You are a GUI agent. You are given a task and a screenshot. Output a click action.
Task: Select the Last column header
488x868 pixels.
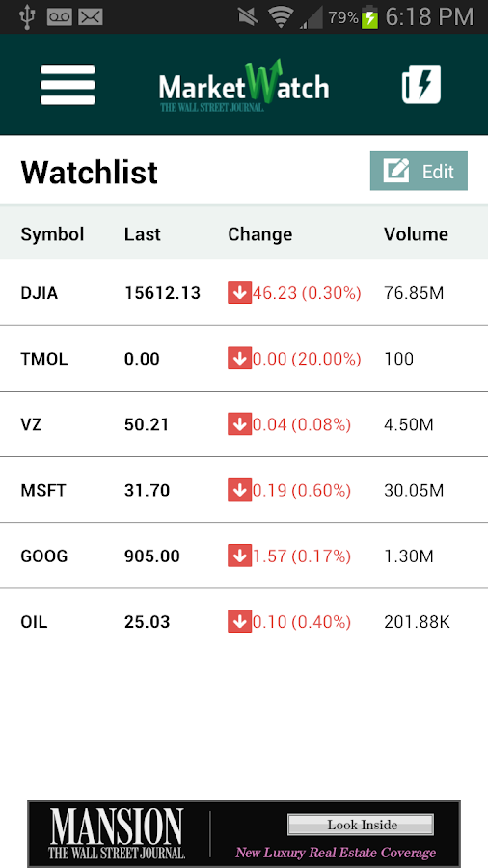[142, 234]
